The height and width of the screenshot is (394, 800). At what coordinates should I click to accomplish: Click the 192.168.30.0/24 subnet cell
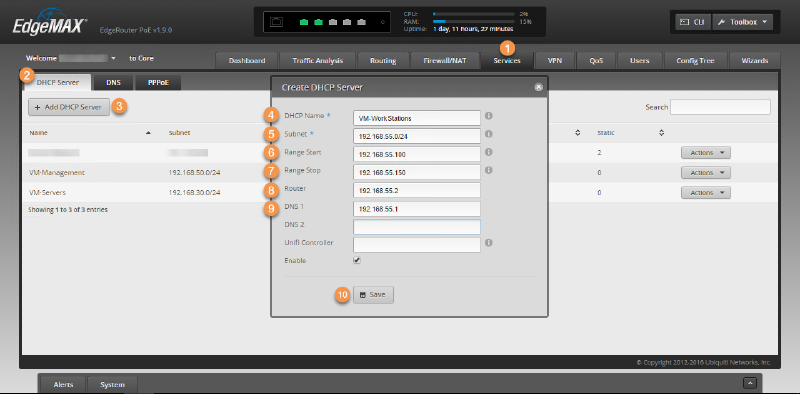coord(194,192)
